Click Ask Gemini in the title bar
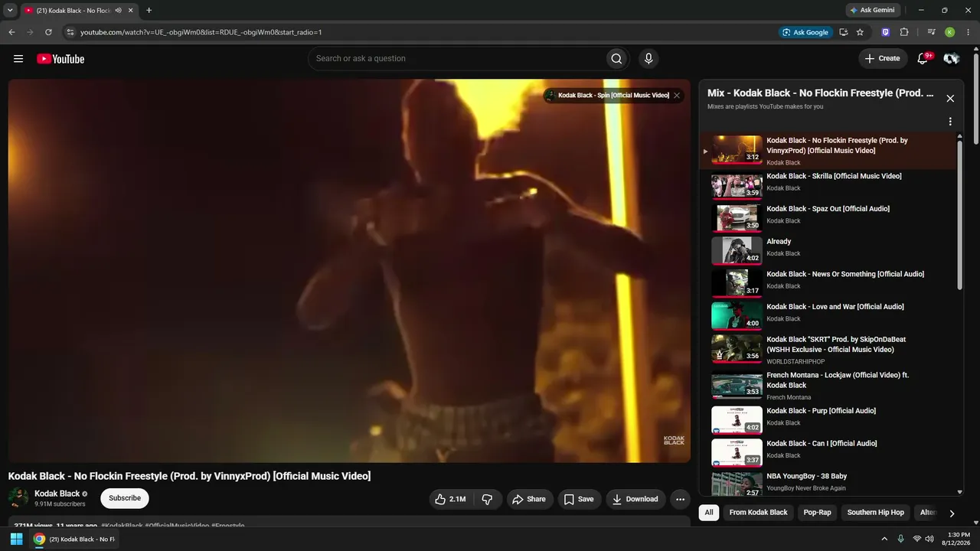The image size is (980, 551). click(871, 11)
